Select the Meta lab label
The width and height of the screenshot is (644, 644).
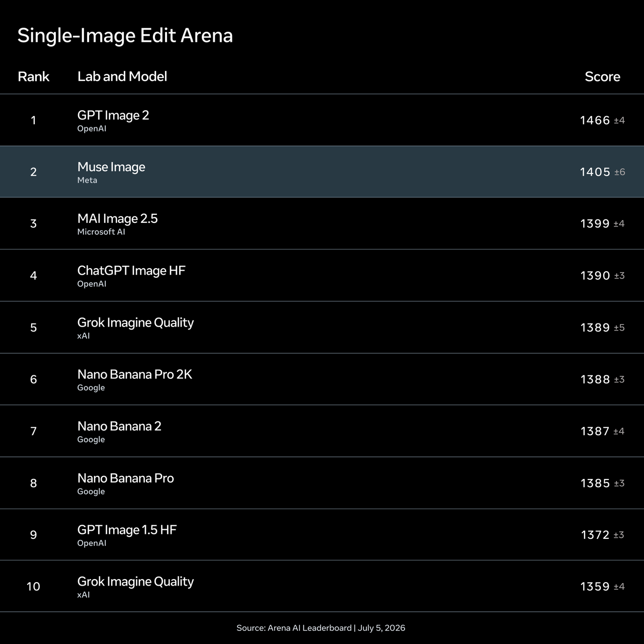click(x=87, y=180)
